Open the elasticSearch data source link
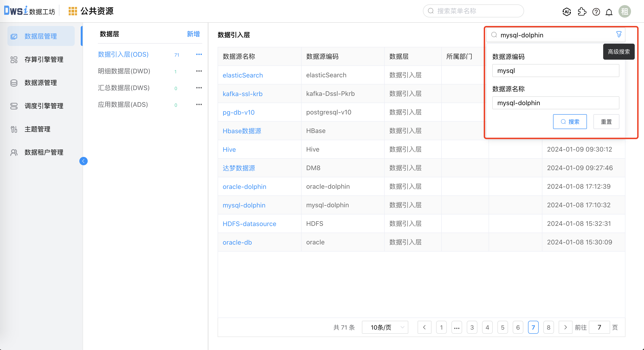Screen dimensions: 644x350 243,75
